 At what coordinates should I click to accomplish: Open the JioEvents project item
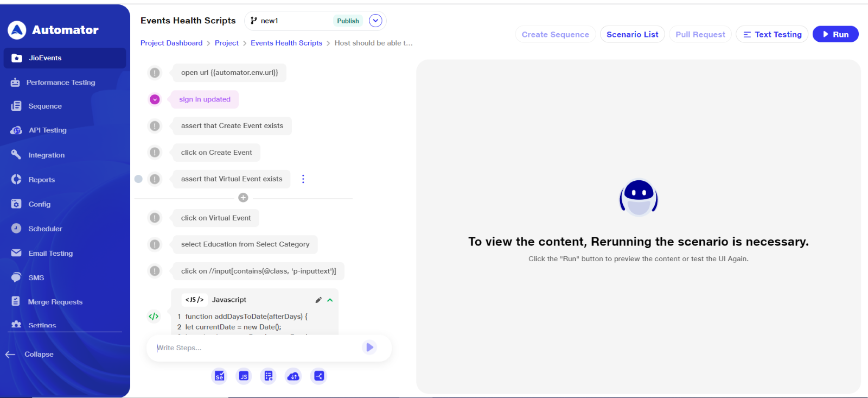point(65,58)
